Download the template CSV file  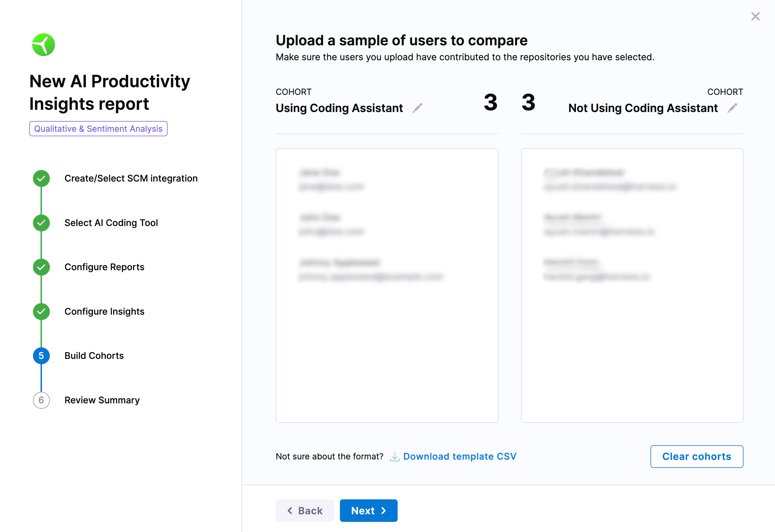click(x=460, y=456)
